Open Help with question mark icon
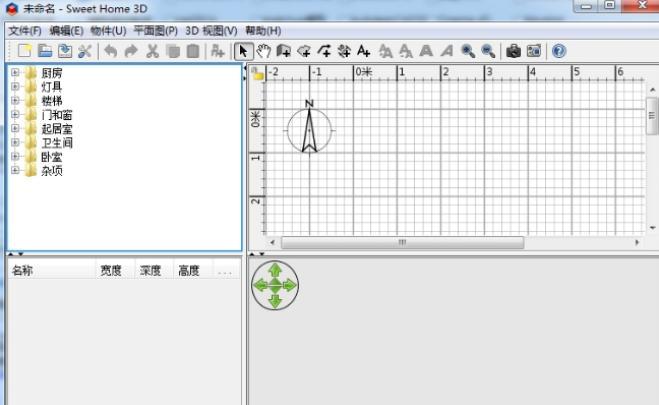The image size is (659, 405). coord(559,51)
